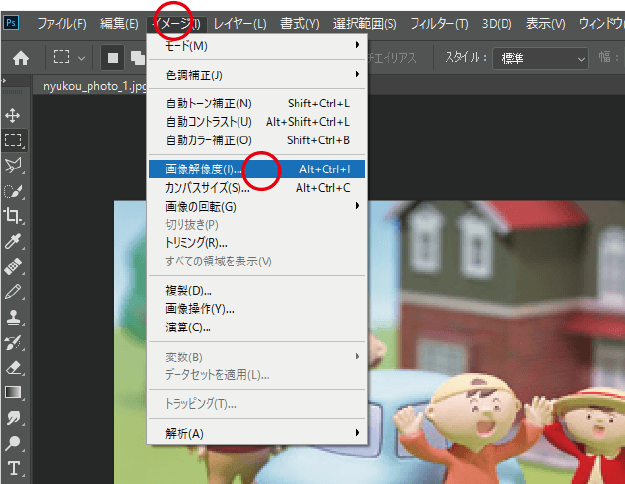Expand the 解析(A) submenu
This screenshot has height=484, width=625.
click(x=257, y=433)
